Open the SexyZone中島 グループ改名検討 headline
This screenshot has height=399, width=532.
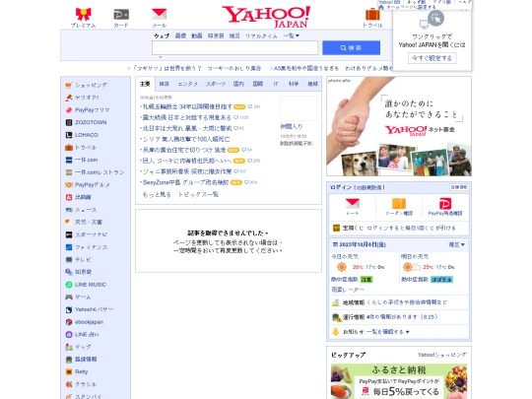185,182
